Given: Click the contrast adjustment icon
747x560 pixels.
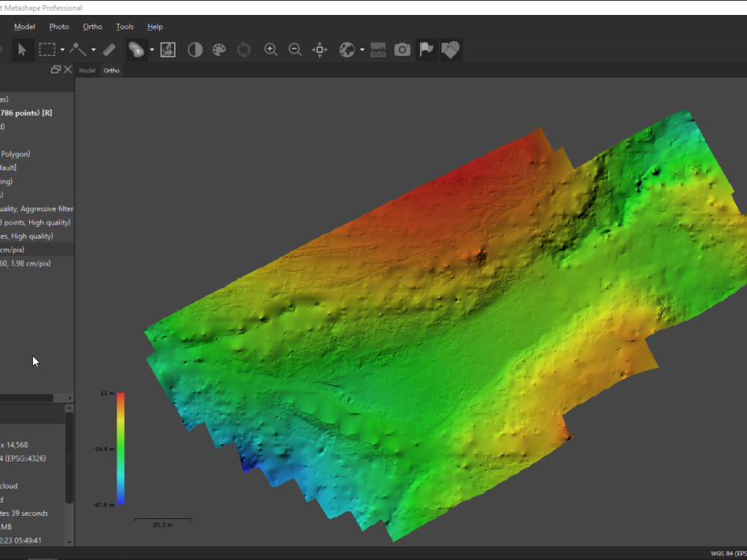Looking at the screenshot, I should pos(196,49).
